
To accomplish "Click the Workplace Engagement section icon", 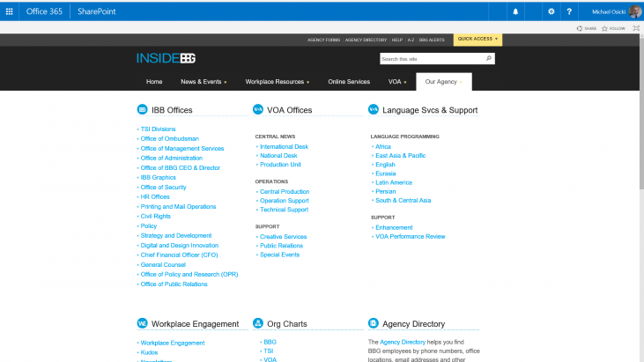I will (x=142, y=323).
